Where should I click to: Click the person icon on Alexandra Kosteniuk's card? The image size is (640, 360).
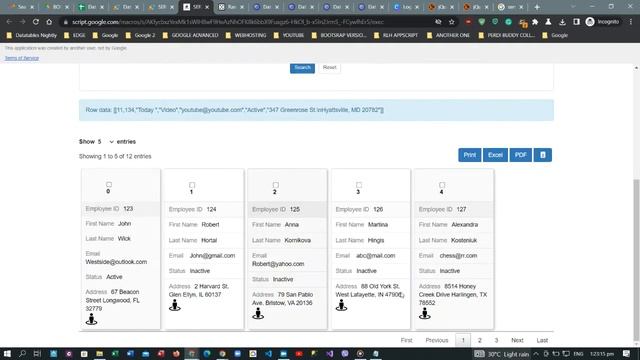click(x=424, y=313)
